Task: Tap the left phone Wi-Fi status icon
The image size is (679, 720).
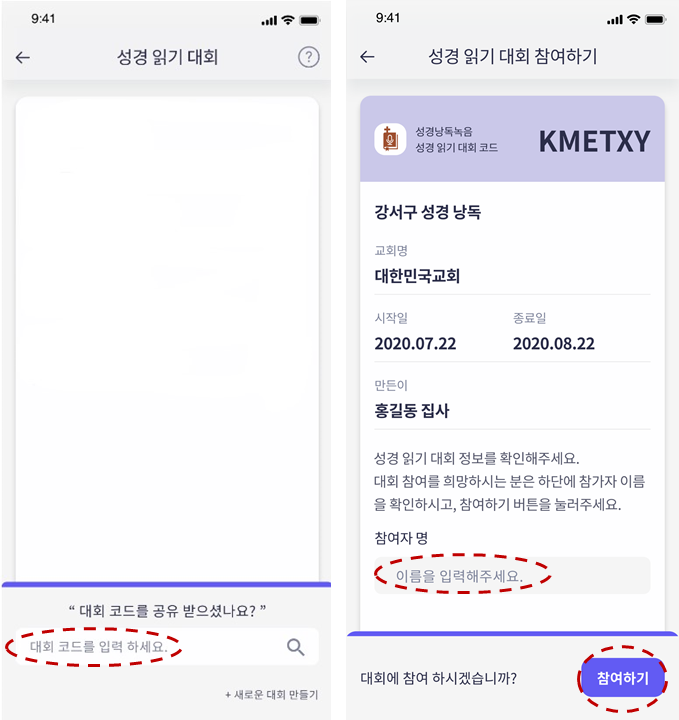Action: click(x=288, y=20)
